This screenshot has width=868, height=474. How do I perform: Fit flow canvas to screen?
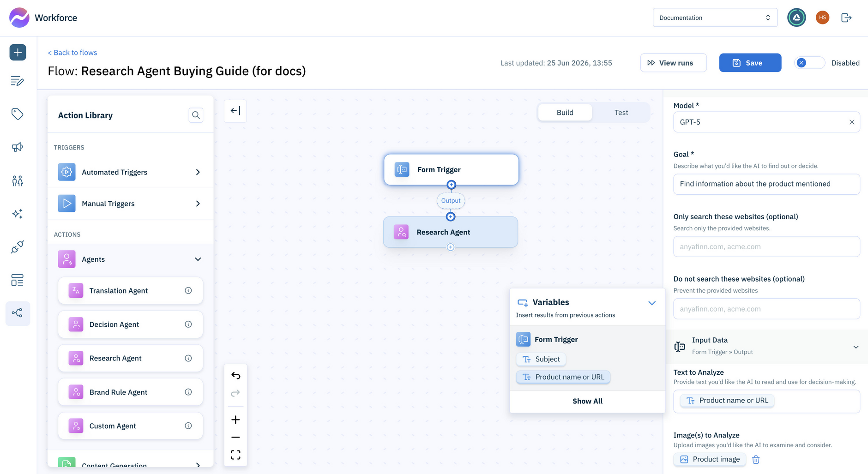[x=235, y=455]
